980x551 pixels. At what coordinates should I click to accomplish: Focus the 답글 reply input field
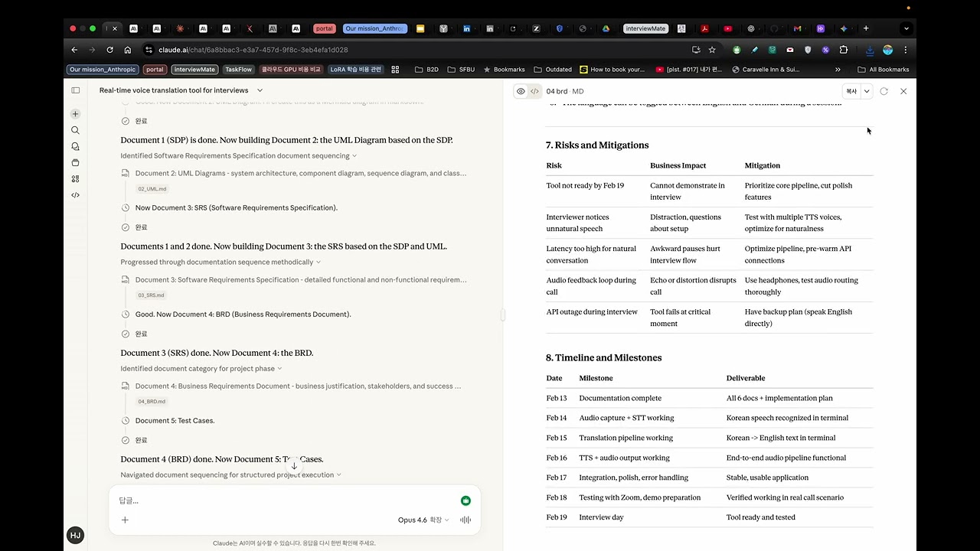(287, 500)
